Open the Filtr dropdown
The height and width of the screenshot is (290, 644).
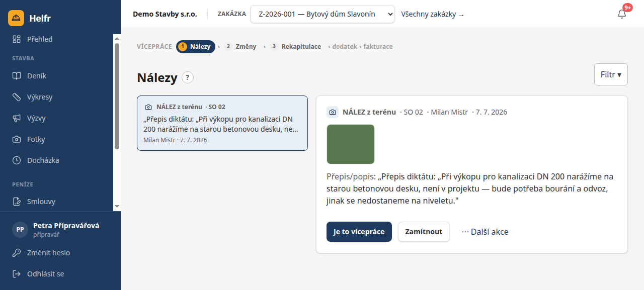(x=611, y=74)
